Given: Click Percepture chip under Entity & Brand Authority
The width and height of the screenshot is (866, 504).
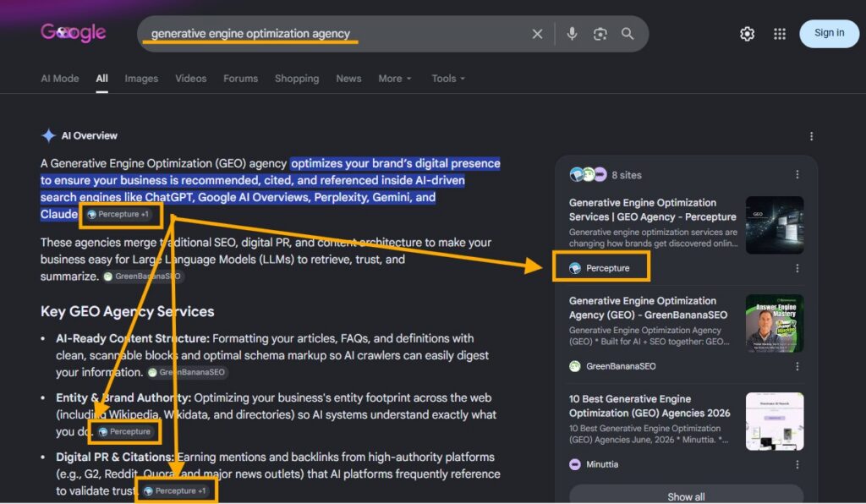Looking at the screenshot, I should [x=124, y=431].
